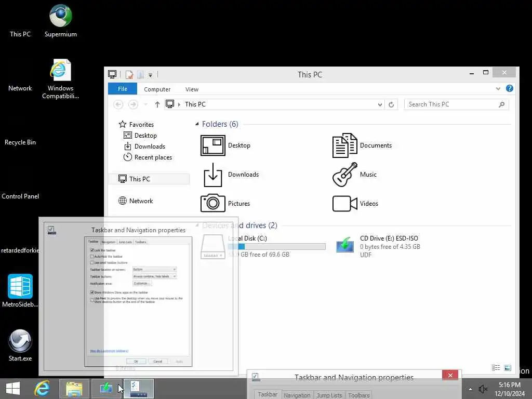Image resolution: width=532 pixels, height=399 pixels.
Task: Click the CD setup taskbar button
Action: click(x=106, y=389)
